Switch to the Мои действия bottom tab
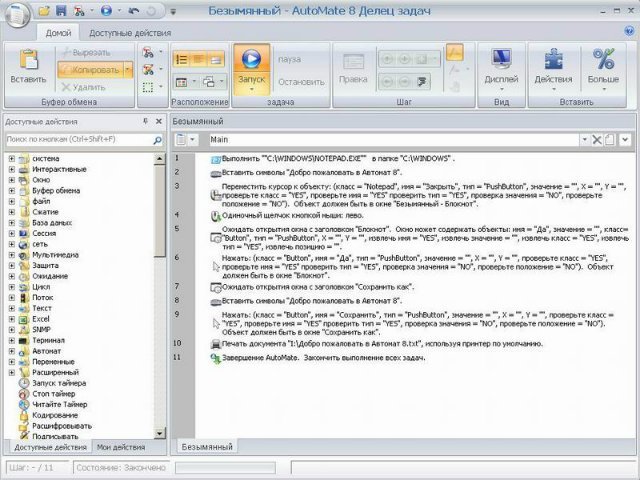The height and width of the screenshot is (480, 640). [121, 447]
